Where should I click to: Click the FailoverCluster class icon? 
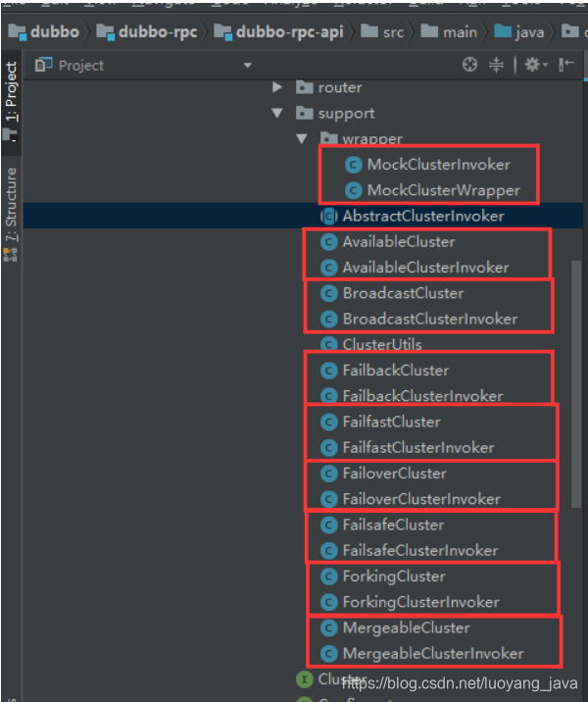[329, 474]
